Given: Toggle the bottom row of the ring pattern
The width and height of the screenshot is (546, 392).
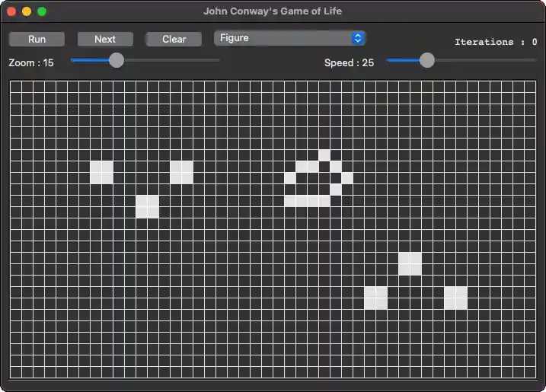Looking at the screenshot, I should tap(307, 201).
